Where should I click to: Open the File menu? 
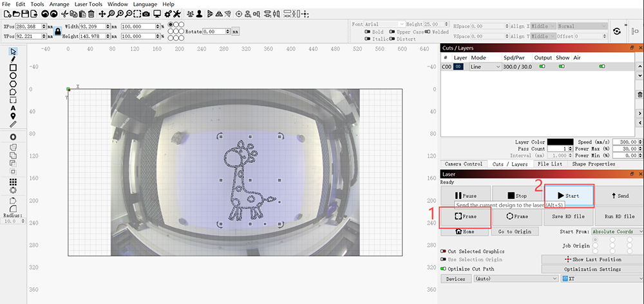point(6,4)
